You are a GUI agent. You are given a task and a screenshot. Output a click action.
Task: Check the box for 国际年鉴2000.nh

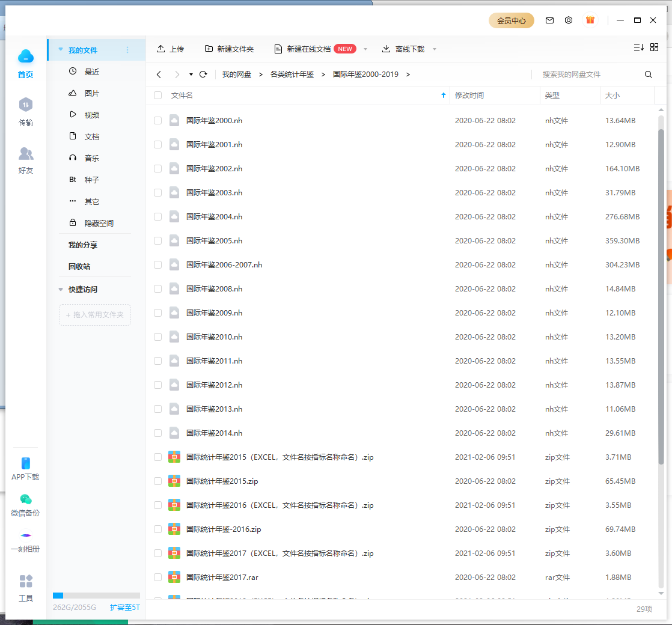(157, 120)
